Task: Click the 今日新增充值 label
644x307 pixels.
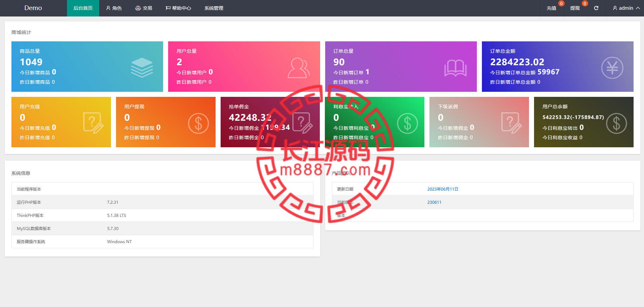Action: 35,128
